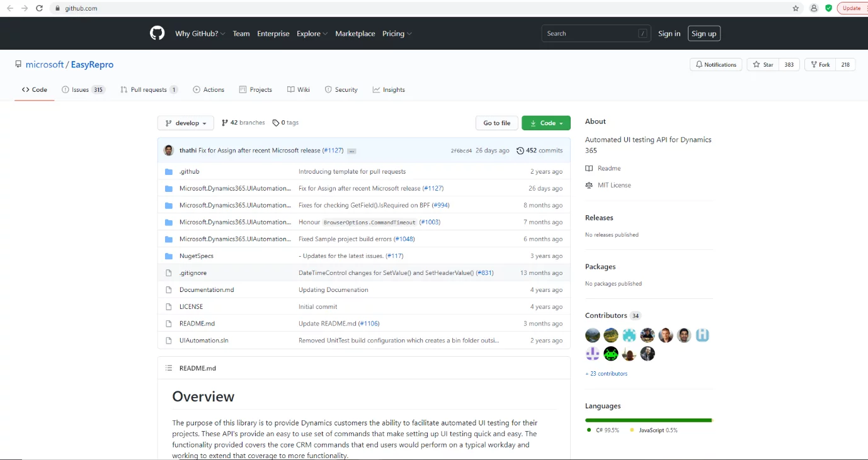The width and height of the screenshot is (868, 460).
Task: Open README.md file in file list
Action: (x=197, y=324)
